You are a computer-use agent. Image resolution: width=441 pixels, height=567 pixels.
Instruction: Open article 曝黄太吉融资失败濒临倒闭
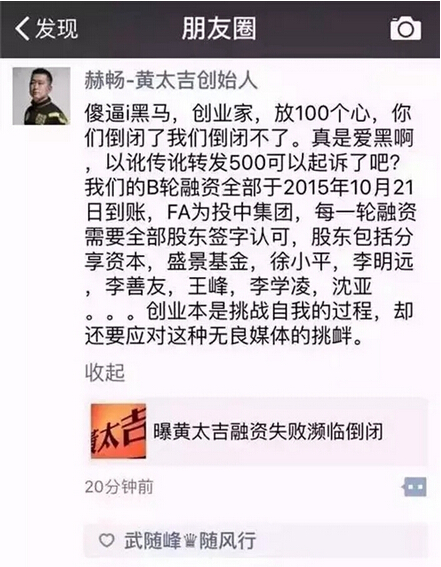tap(268, 431)
